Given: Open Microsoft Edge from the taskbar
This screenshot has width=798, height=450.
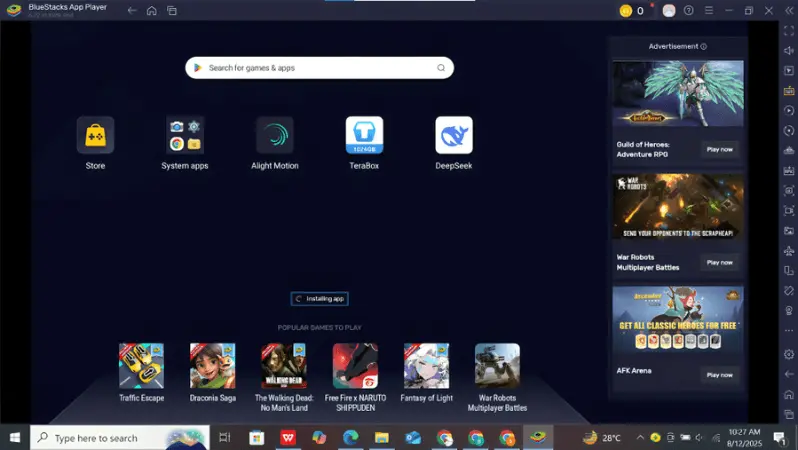Looking at the screenshot, I should (x=350, y=438).
